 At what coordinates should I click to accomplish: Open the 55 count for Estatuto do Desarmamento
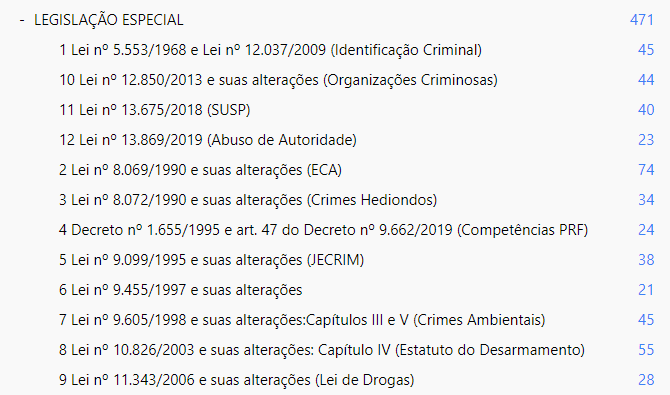click(646, 350)
